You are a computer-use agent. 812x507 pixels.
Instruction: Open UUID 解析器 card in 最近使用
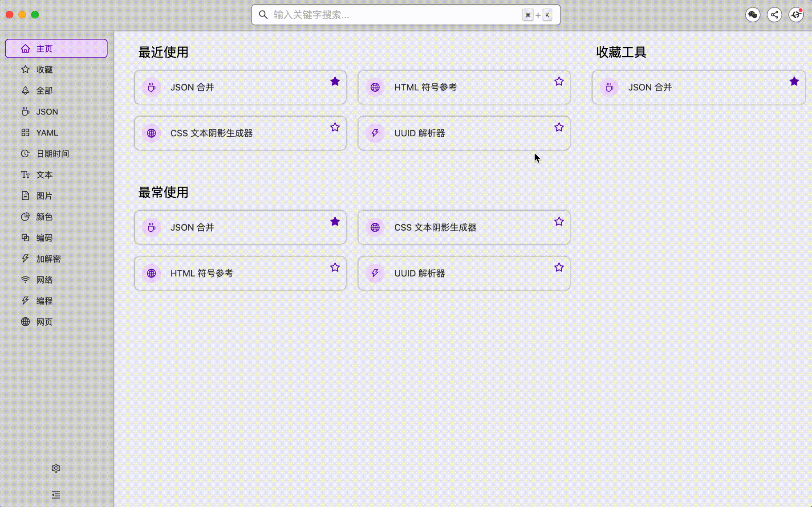464,133
